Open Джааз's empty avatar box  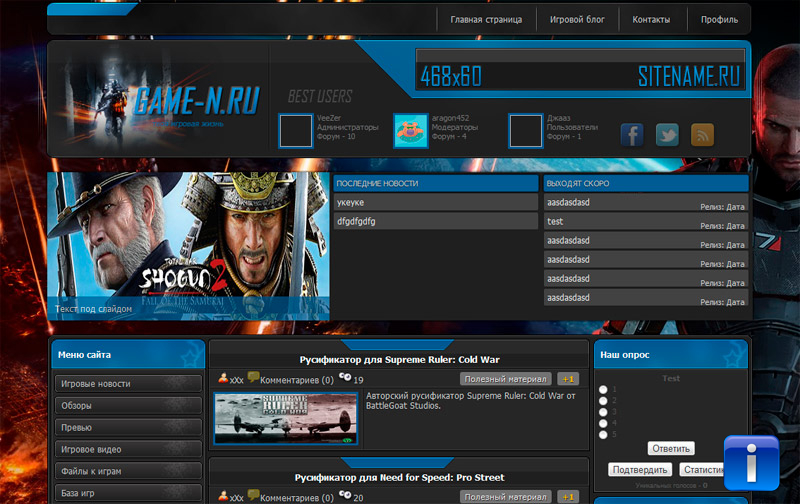click(526, 131)
